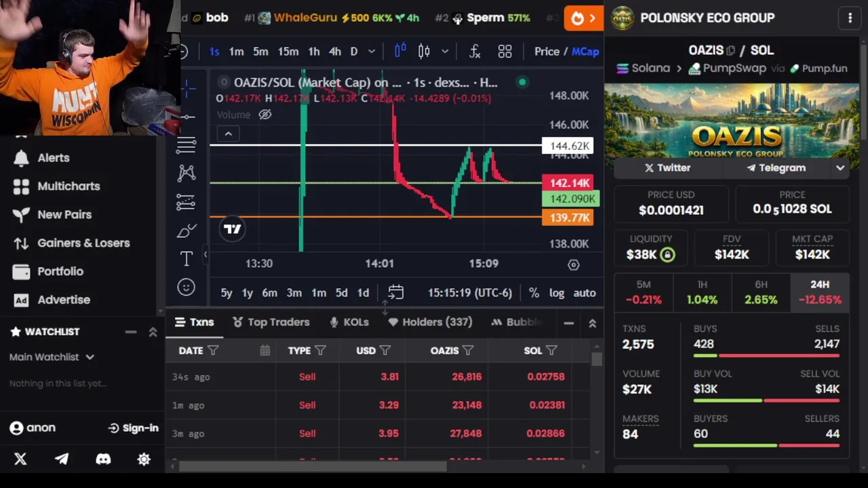Toggle auto scale on the chart

click(x=585, y=293)
